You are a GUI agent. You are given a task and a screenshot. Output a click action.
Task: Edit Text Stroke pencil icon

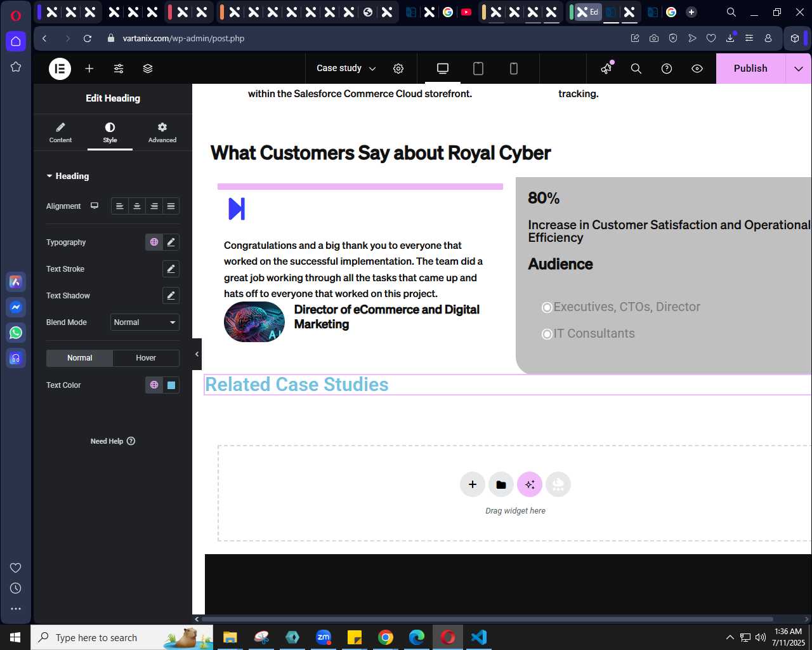171,269
